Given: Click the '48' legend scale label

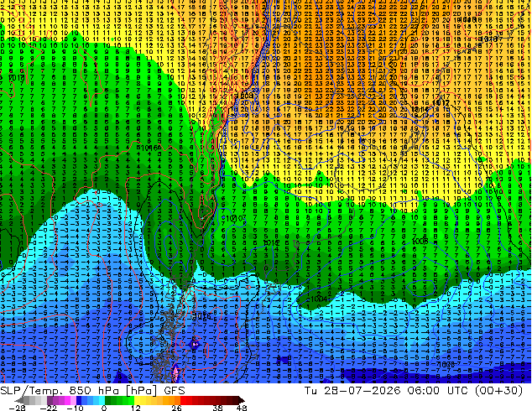Looking at the screenshot, I should [x=242, y=408].
